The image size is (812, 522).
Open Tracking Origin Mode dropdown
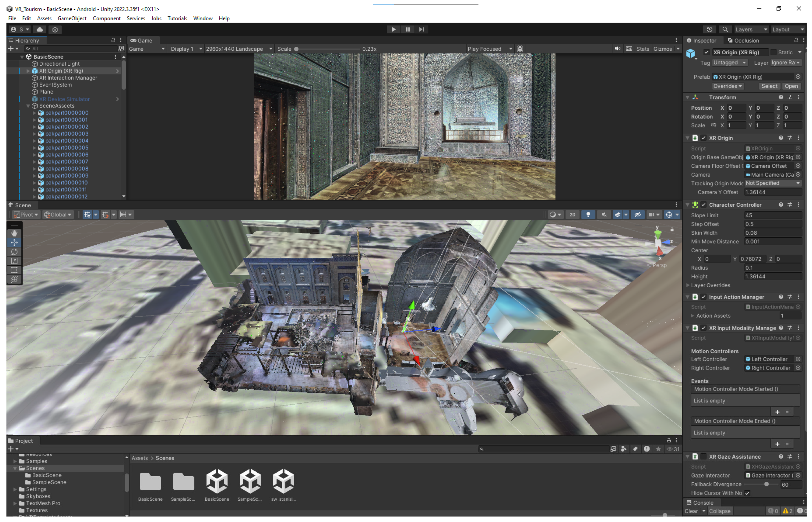tap(773, 183)
